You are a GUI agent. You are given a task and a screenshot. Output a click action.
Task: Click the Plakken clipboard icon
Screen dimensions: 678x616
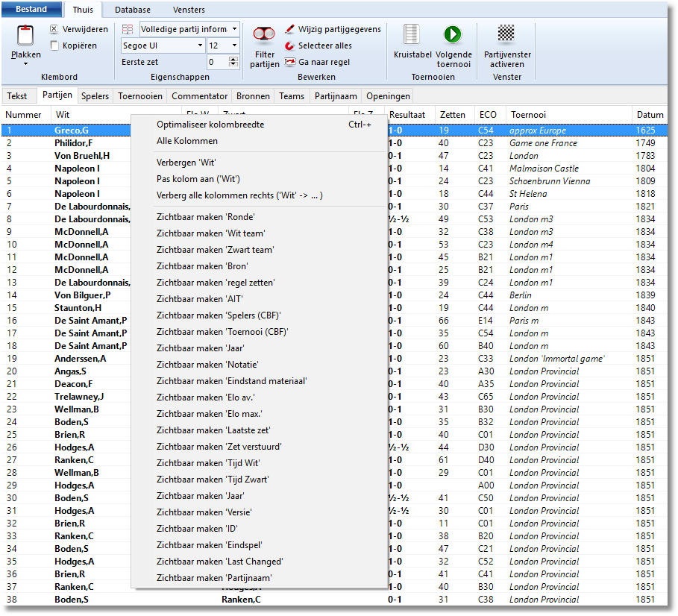click(x=25, y=36)
